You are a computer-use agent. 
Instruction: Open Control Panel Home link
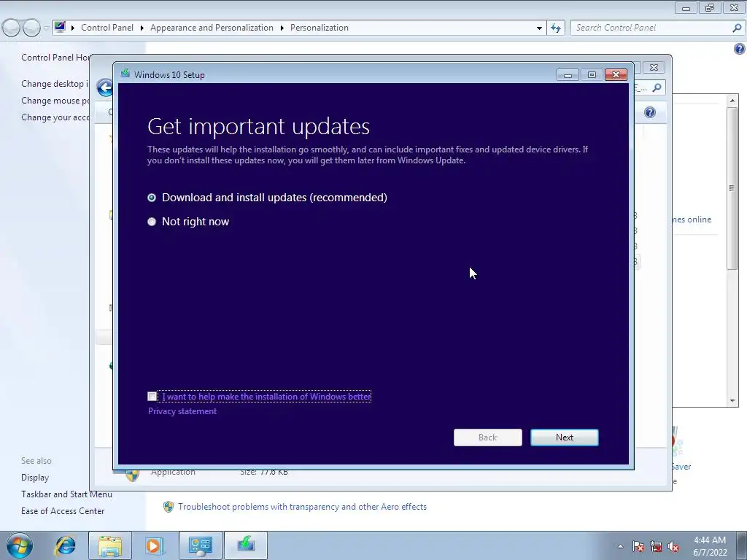click(55, 58)
